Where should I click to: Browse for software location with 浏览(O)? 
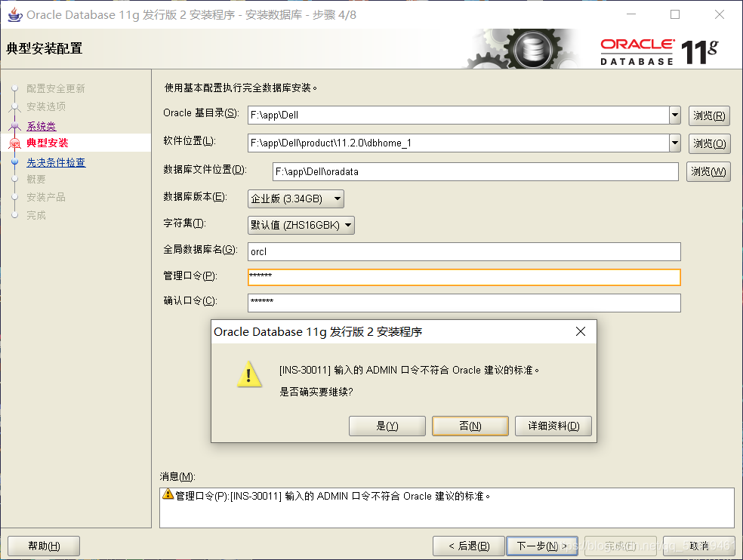coord(709,143)
